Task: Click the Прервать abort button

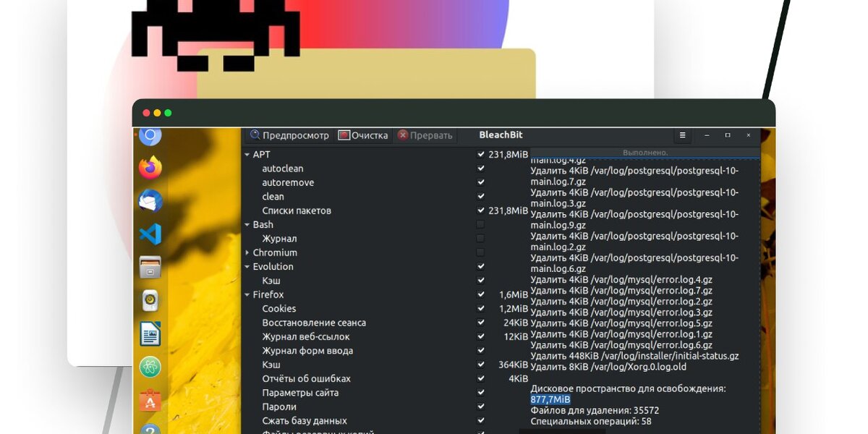Action: pos(425,135)
